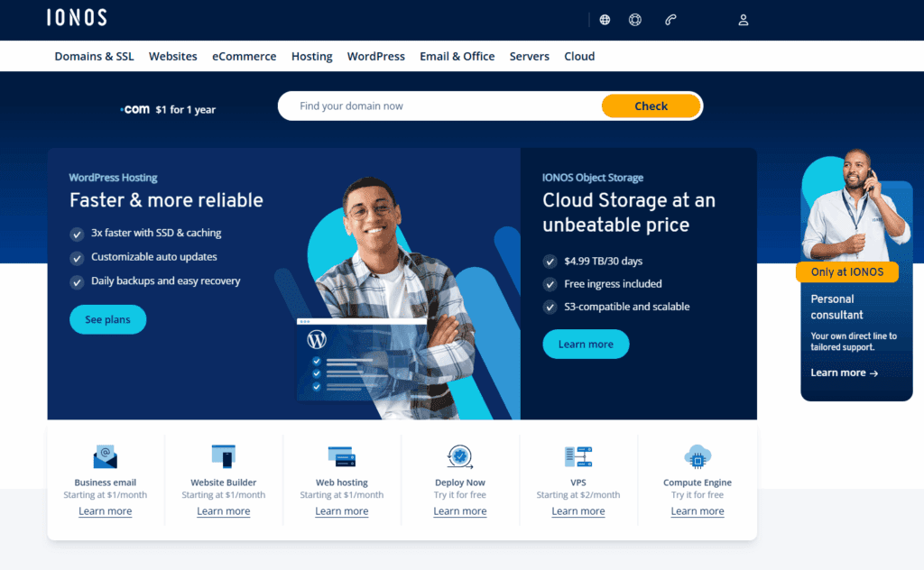Click the Business email envelope icon
Viewport: 924px width, 570px height.
106,456
